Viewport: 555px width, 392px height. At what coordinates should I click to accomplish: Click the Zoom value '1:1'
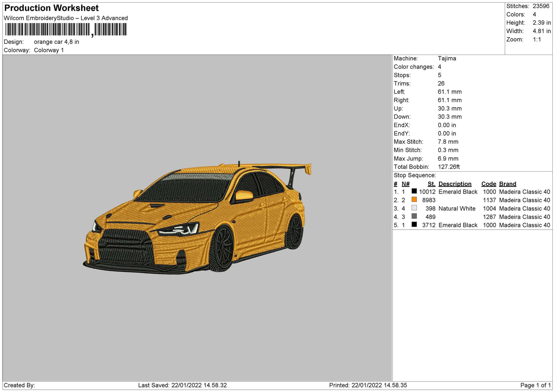click(x=537, y=40)
